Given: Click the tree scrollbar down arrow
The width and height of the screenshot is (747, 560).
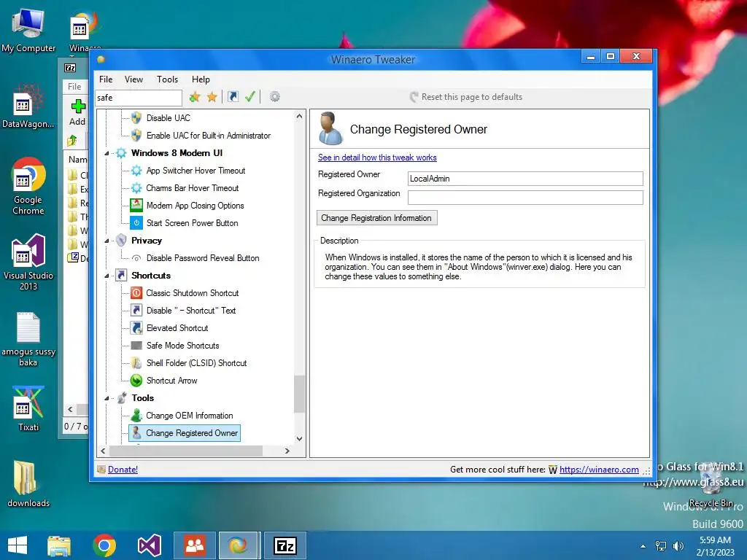Looking at the screenshot, I should pyautogui.click(x=299, y=438).
